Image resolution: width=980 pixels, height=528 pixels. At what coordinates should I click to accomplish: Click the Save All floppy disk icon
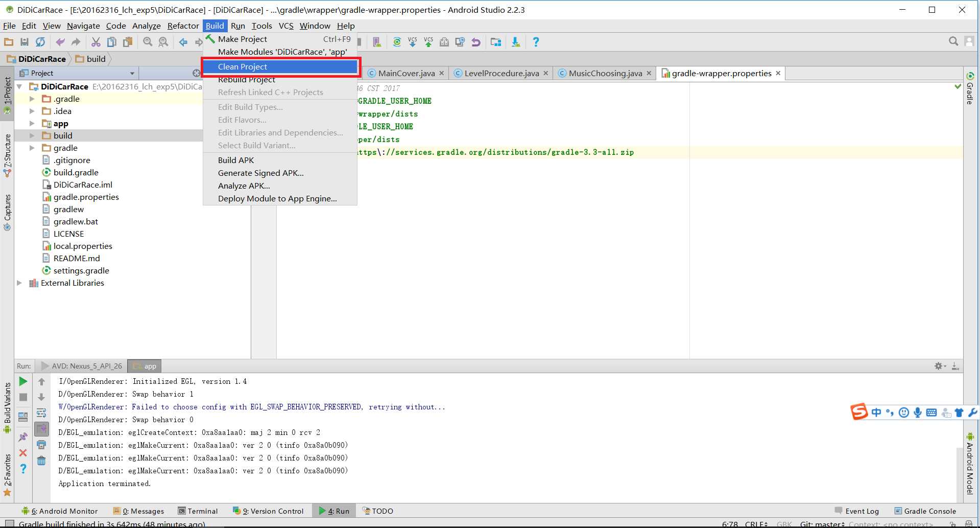tap(25, 42)
